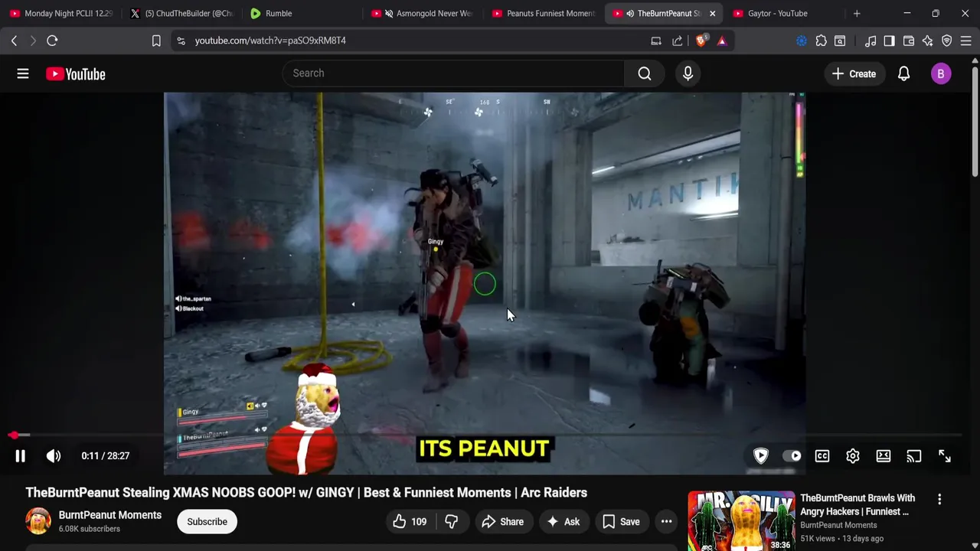Open media control music note icon
The width and height of the screenshot is (980, 551).
(x=871, y=41)
